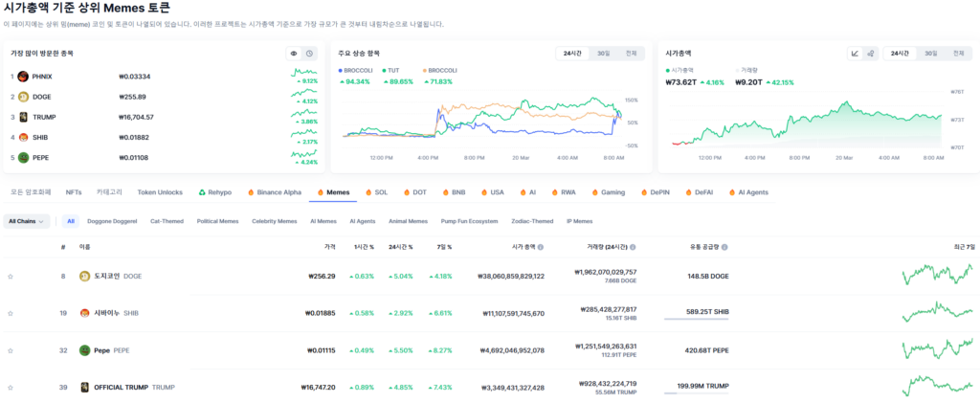
Task: Star 시바이누 SHIB row for watchlist
Action: [10, 313]
